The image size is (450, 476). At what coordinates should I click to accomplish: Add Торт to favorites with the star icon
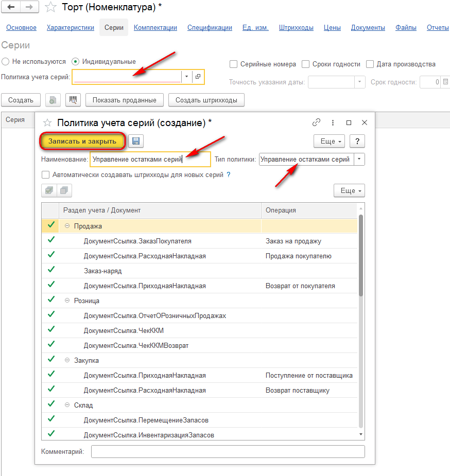coord(50,7)
